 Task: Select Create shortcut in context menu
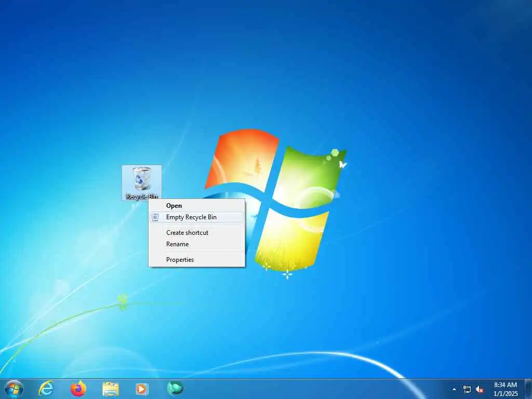pyautogui.click(x=196, y=233)
